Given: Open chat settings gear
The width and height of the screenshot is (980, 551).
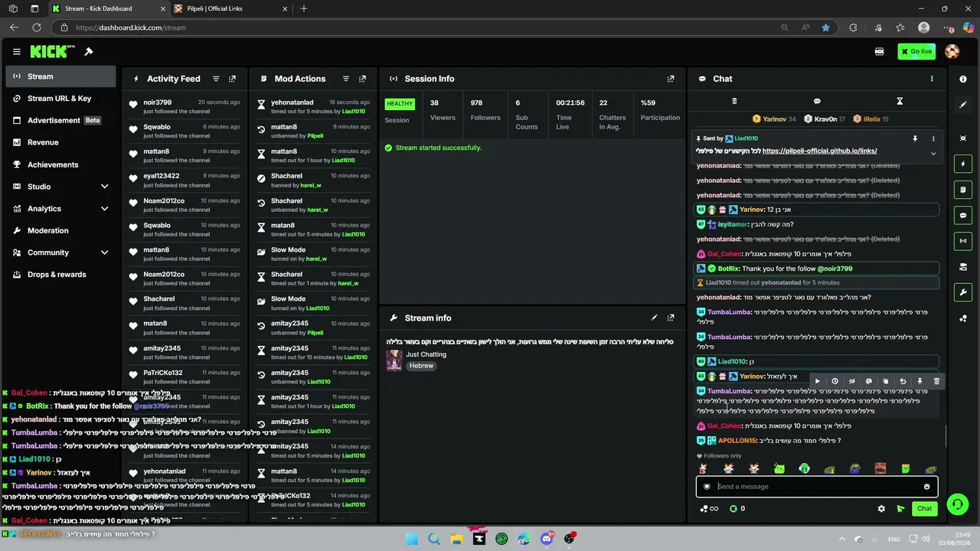Looking at the screenshot, I should coord(881,509).
